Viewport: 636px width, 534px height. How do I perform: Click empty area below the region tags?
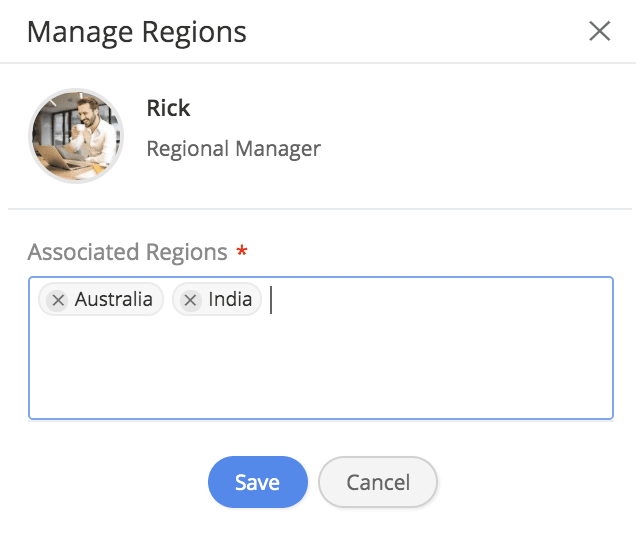[320, 370]
